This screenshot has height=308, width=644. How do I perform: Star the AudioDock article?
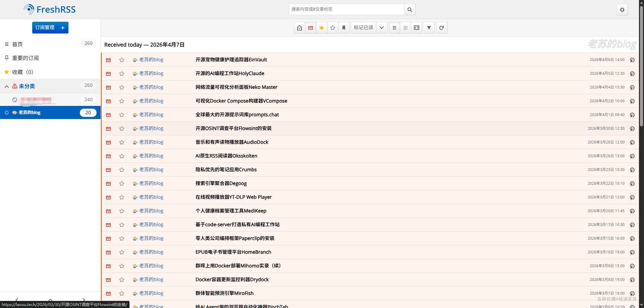tap(122, 142)
